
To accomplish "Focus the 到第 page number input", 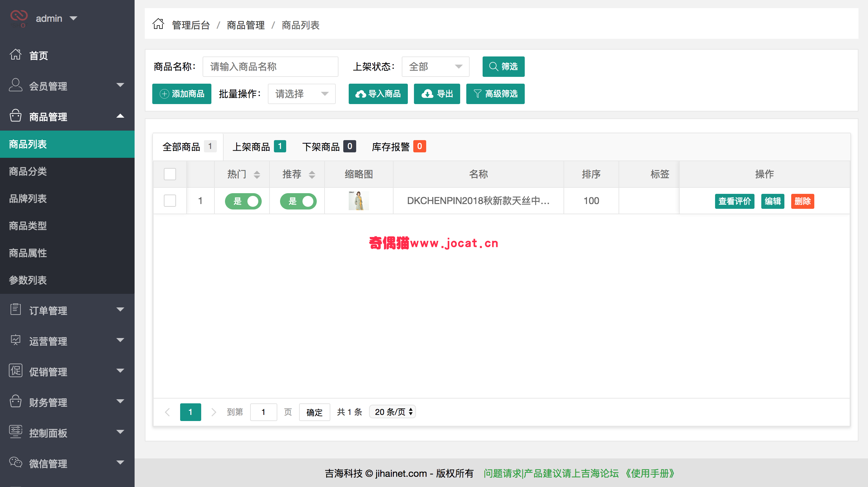I will [x=263, y=412].
